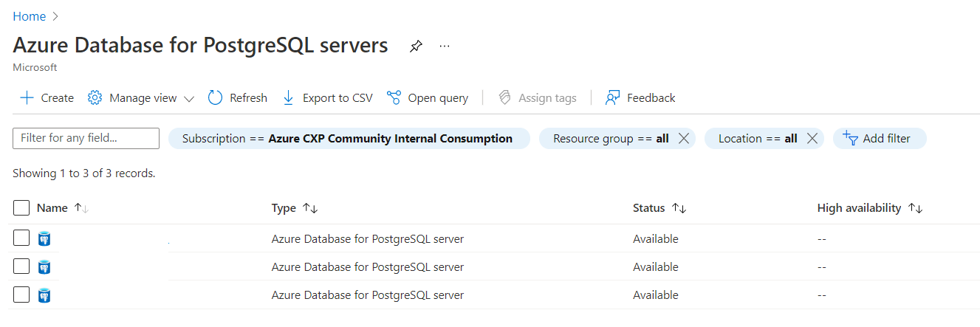Remove the Resource group filter

684,138
